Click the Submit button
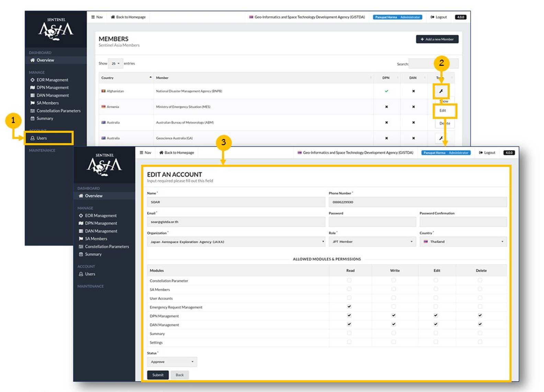Screen dimensions: 544x392 click(158, 375)
